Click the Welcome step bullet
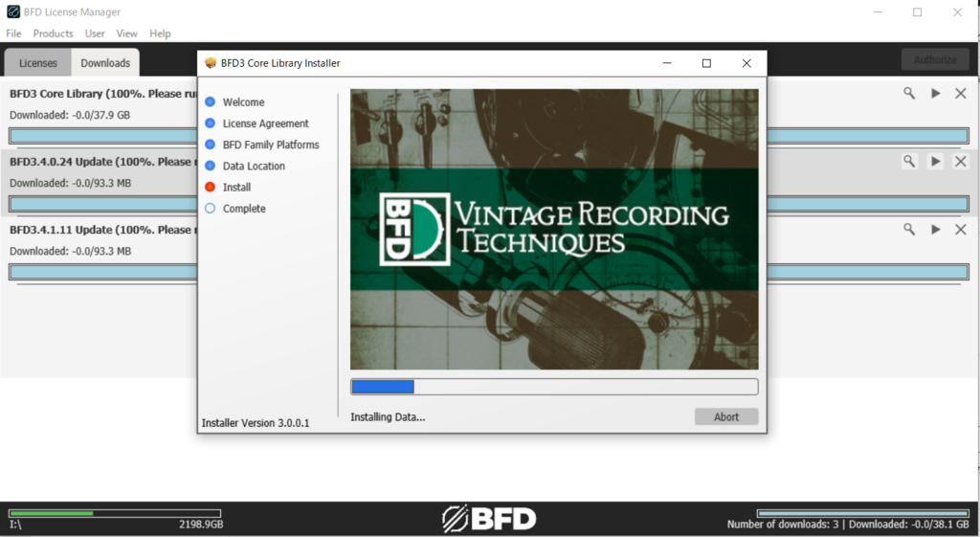980x537 pixels. click(210, 101)
